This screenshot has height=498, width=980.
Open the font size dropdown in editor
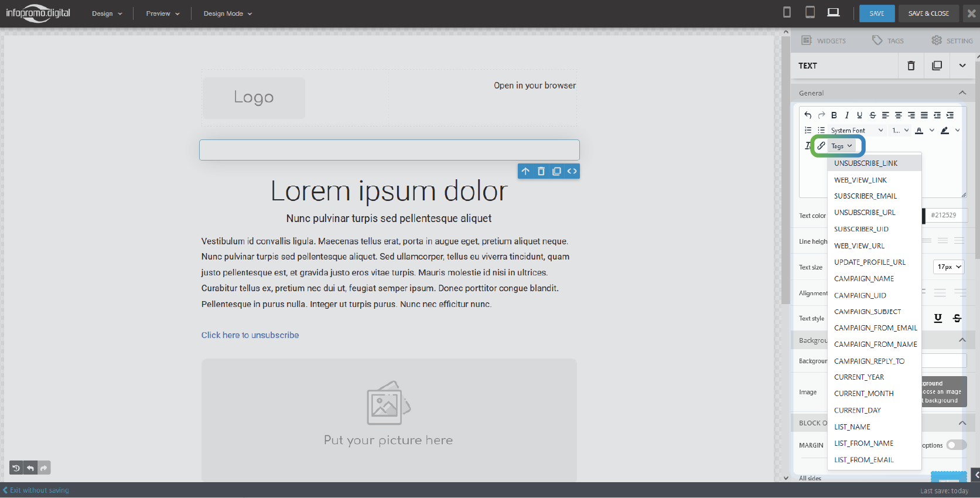[900, 130]
